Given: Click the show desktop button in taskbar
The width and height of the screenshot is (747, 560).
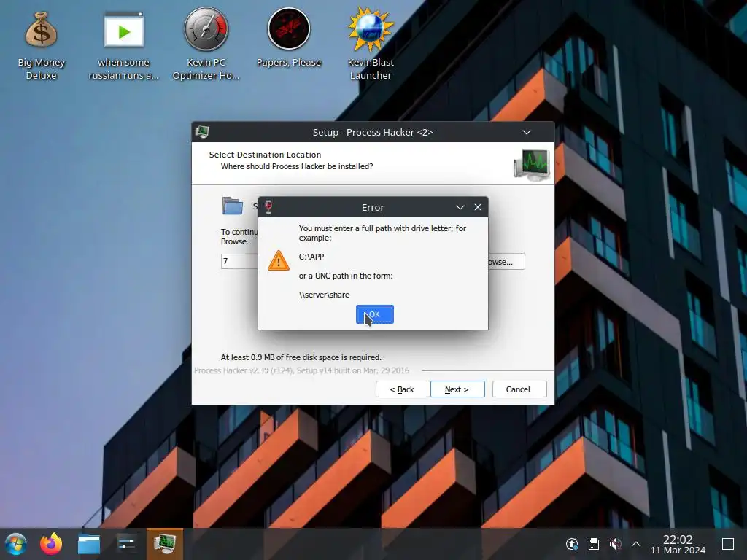Looking at the screenshot, I should point(728,544).
